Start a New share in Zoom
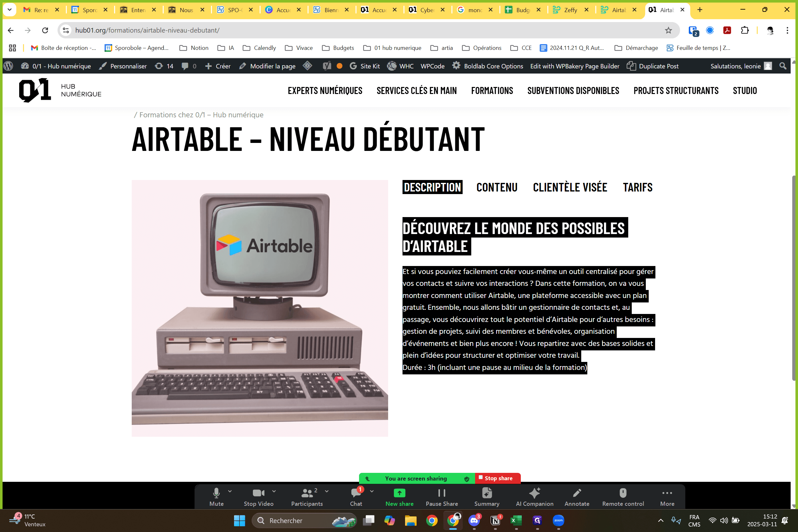Screen dimensions: 798x532 (x=399, y=497)
